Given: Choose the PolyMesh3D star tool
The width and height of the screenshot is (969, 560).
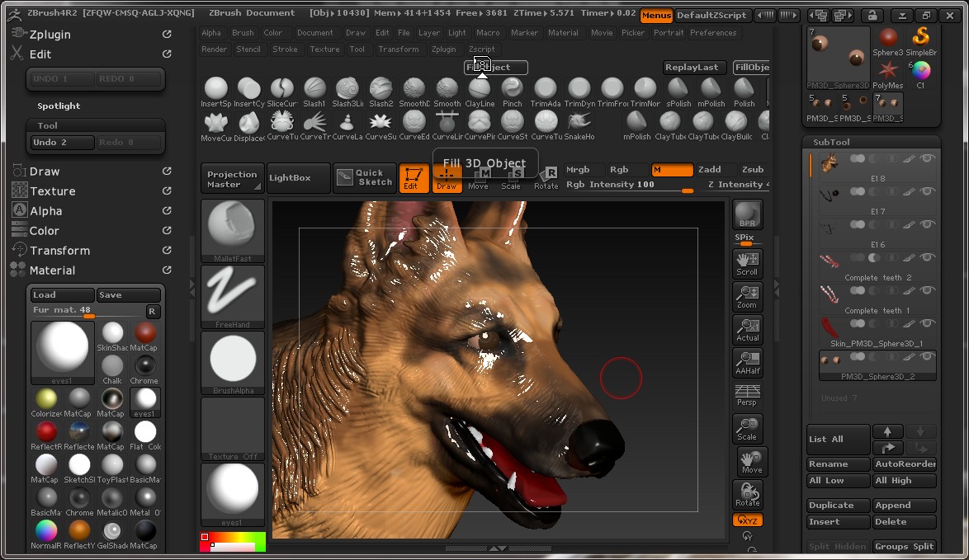Looking at the screenshot, I should coord(888,75).
